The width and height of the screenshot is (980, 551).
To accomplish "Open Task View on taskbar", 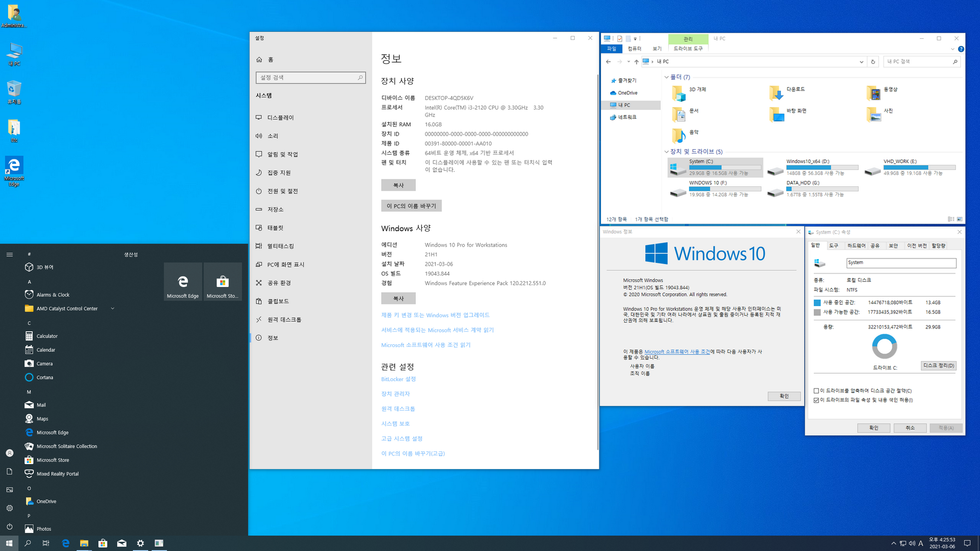I will 46,543.
